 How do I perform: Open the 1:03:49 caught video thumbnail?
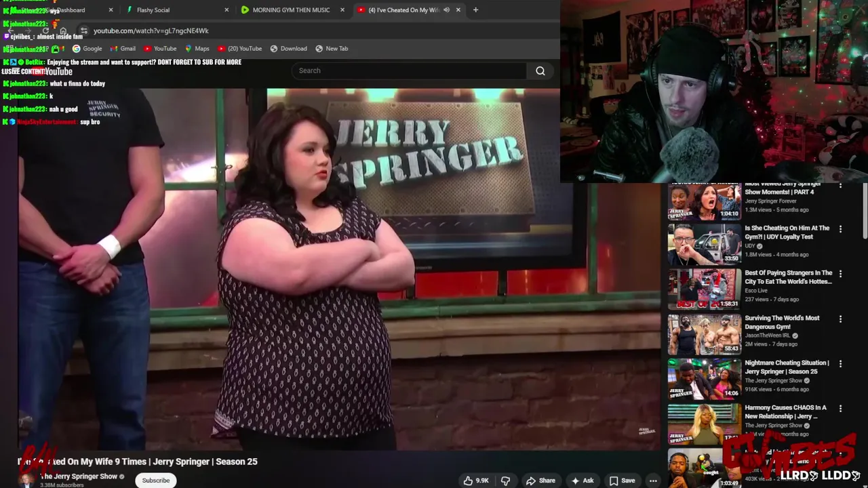tap(704, 468)
